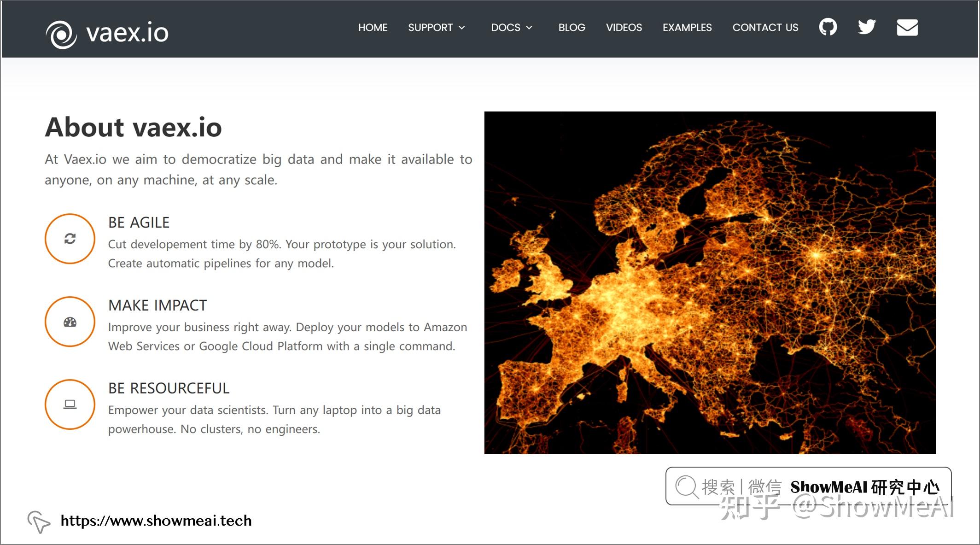Open the Blog menu item

point(572,28)
